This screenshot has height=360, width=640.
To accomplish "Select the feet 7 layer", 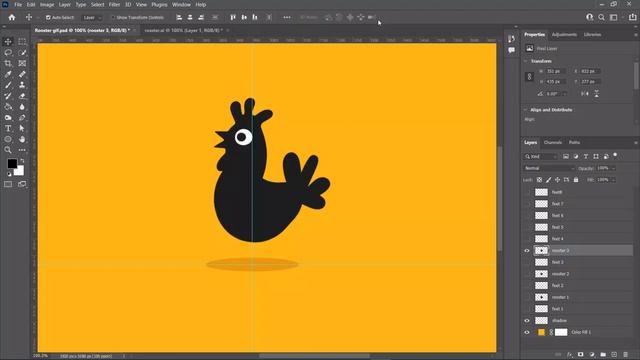I will point(578,204).
